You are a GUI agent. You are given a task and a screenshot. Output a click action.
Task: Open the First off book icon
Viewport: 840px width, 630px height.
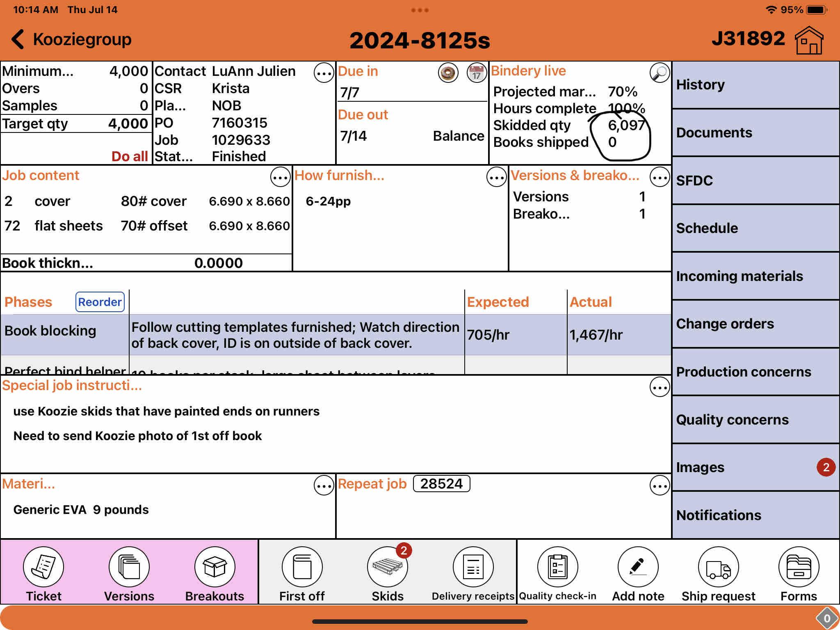pyautogui.click(x=302, y=567)
